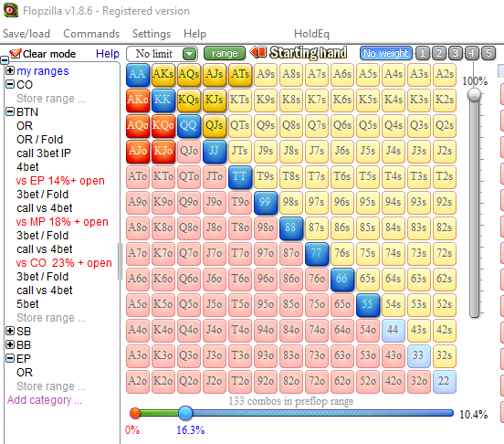Screen dimensions: 504x444
Task: Toggle the Clear mode checkbox
Action: click(16, 53)
